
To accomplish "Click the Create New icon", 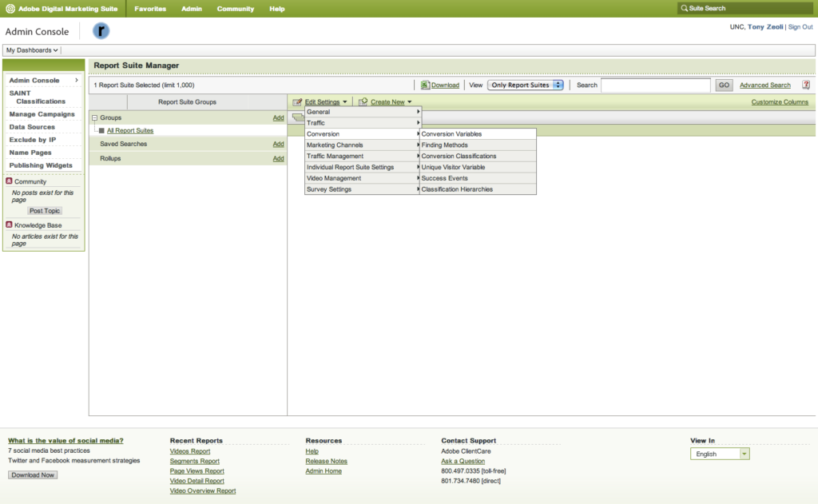I will coord(363,101).
